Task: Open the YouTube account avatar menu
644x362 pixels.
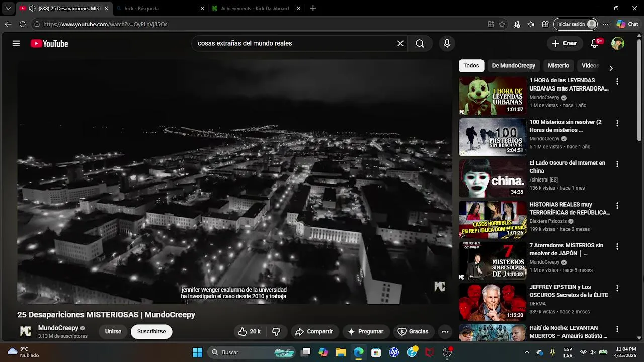Action: [618, 43]
